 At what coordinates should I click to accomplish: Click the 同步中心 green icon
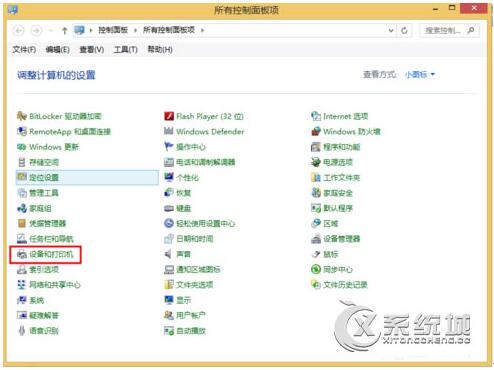(x=316, y=269)
